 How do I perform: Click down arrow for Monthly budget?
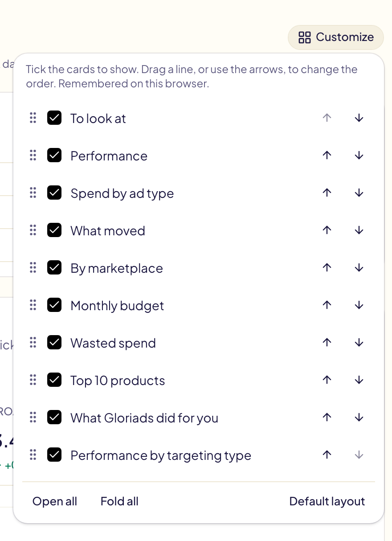coord(359,305)
